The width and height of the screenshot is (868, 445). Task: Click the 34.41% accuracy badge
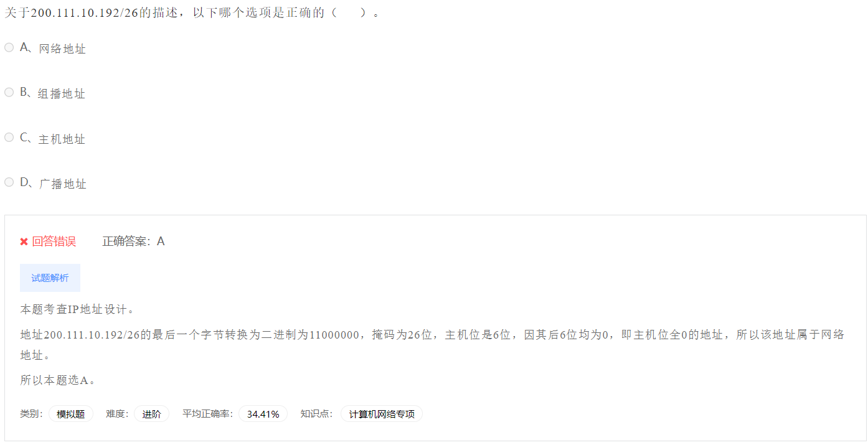(x=263, y=414)
